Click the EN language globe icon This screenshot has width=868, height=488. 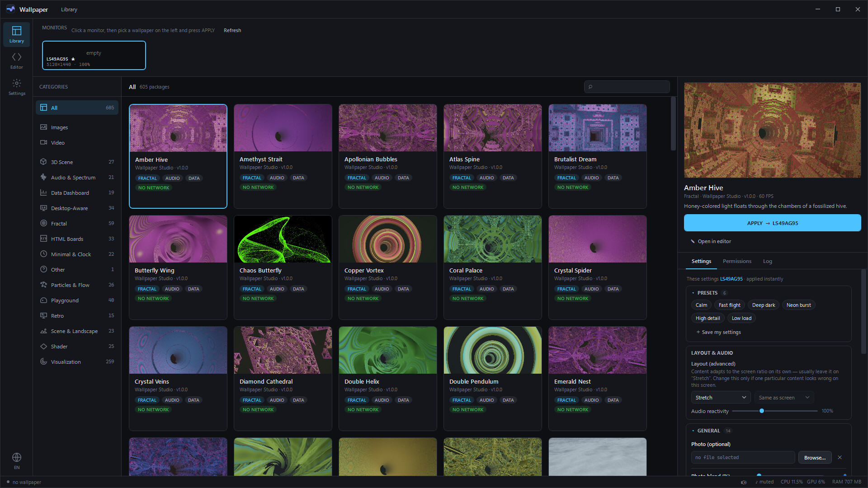click(x=17, y=457)
